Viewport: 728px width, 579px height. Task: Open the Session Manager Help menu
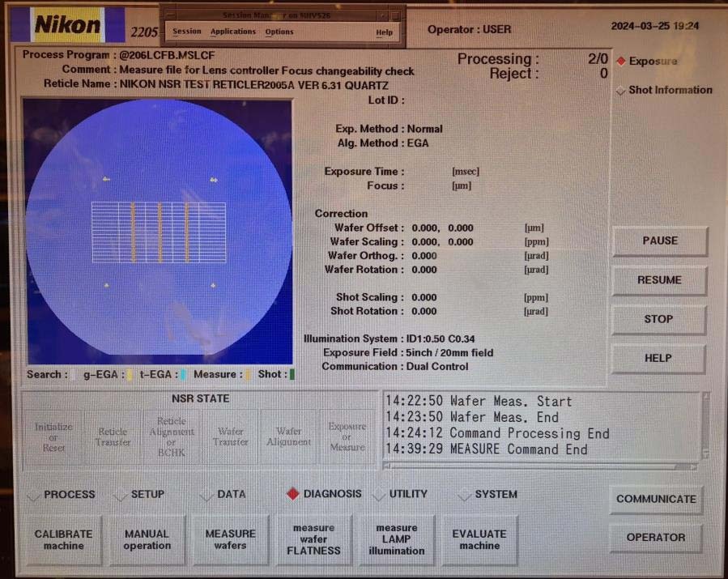tap(384, 32)
